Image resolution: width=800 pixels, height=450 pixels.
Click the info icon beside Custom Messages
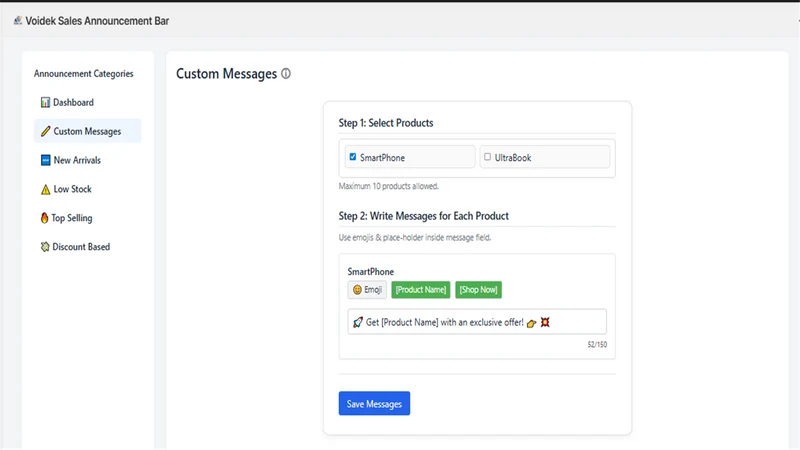tap(286, 73)
